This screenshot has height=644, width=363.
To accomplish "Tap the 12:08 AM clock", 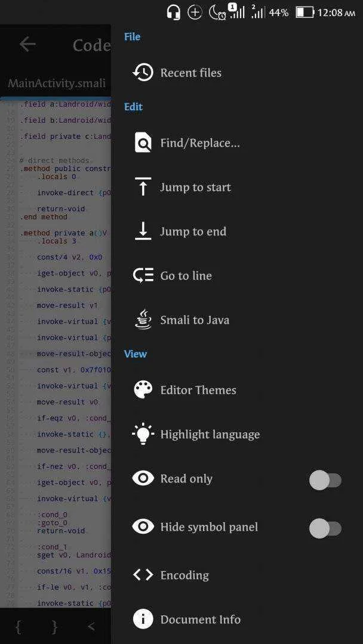I will point(336,13).
